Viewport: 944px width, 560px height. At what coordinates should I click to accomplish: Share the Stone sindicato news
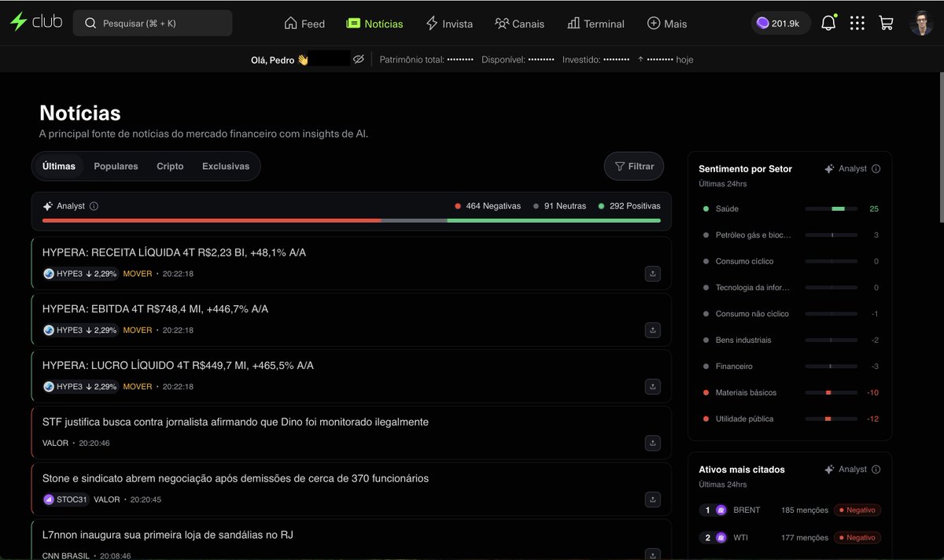[652, 499]
